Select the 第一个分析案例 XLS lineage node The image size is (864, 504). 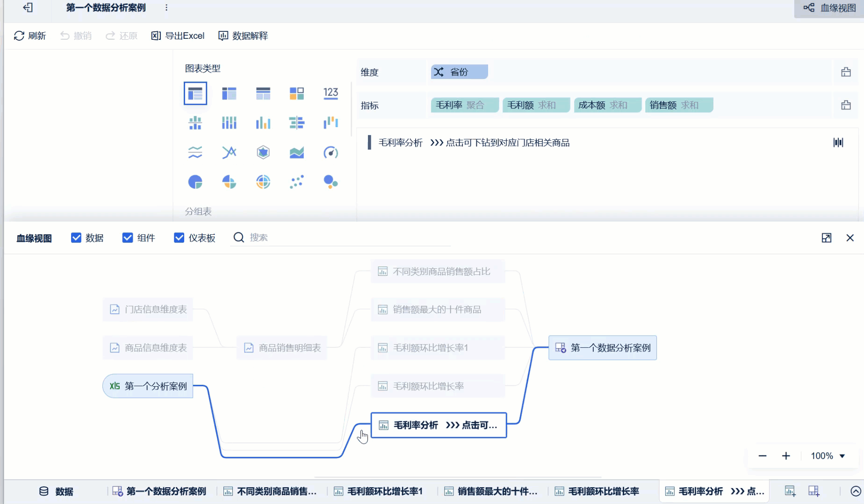(x=148, y=386)
